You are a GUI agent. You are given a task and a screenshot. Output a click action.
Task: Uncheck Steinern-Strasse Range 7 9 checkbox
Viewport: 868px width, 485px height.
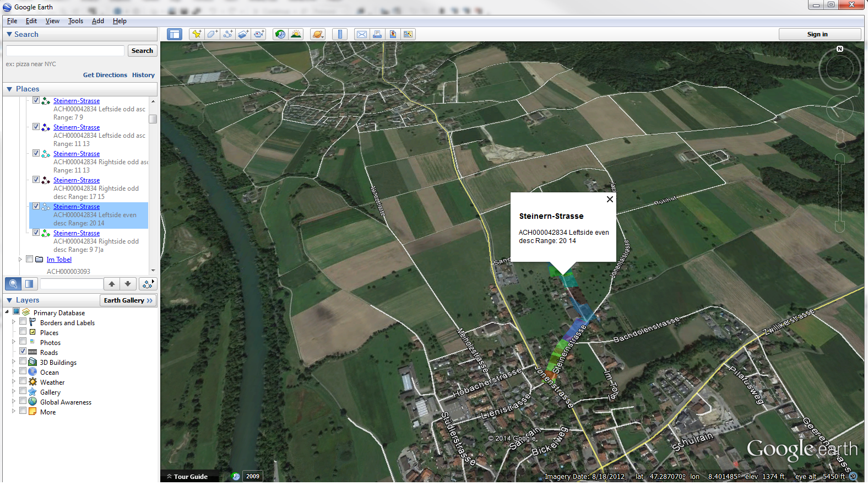pyautogui.click(x=36, y=100)
